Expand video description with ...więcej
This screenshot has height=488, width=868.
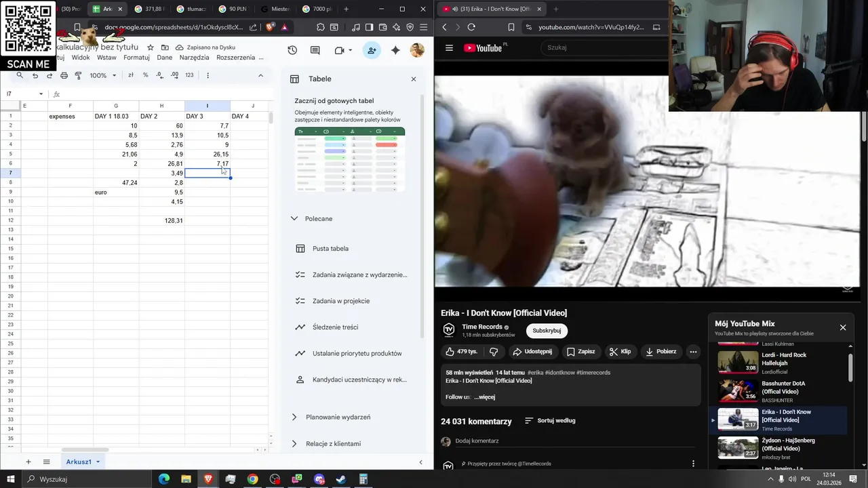pos(485,397)
